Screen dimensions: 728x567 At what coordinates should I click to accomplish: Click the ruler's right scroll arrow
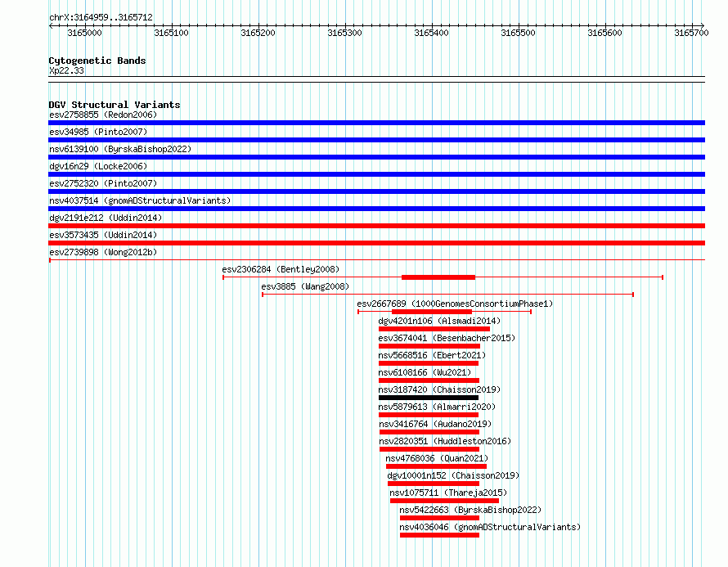(x=703, y=25)
